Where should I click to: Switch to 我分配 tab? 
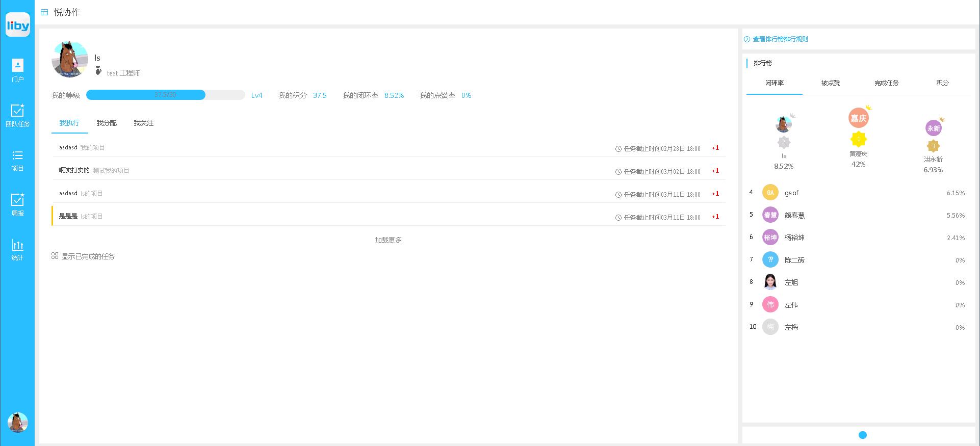point(107,123)
